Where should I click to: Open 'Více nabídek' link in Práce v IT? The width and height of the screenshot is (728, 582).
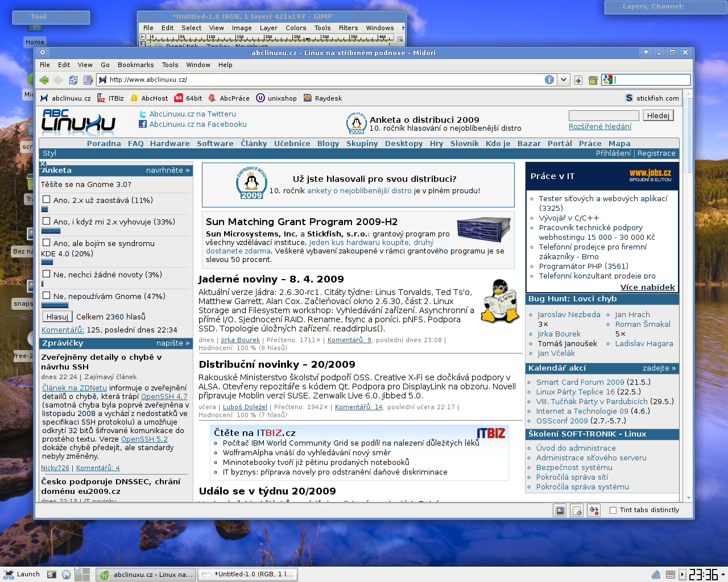click(x=647, y=287)
